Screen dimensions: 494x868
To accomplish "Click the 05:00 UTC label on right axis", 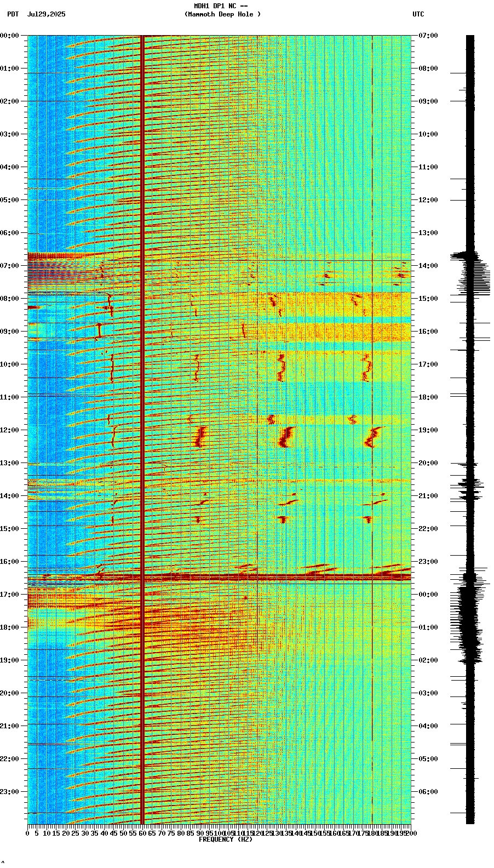I will pyautogui.click(x=428, y=759).
